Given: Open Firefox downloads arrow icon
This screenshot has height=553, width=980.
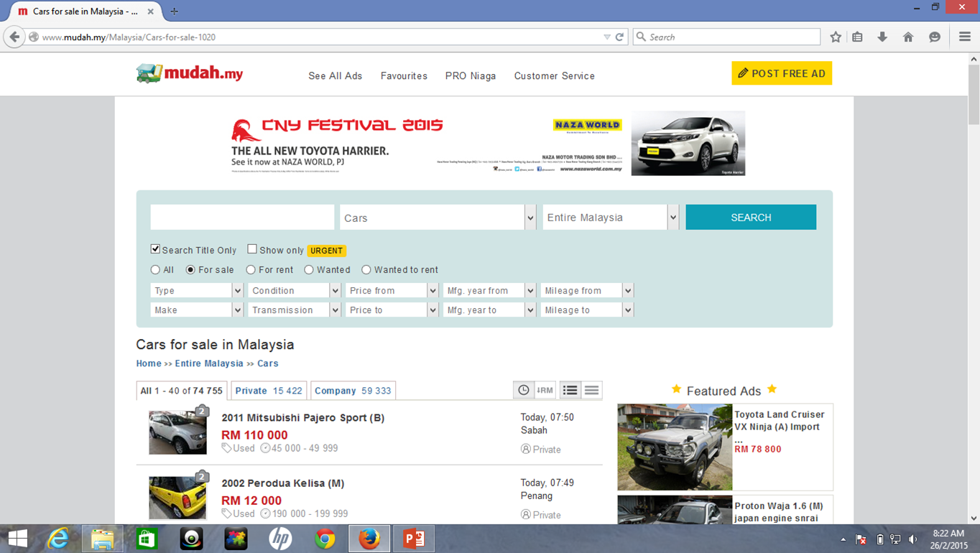Looking at the screenshot, I should coord(882,37).
